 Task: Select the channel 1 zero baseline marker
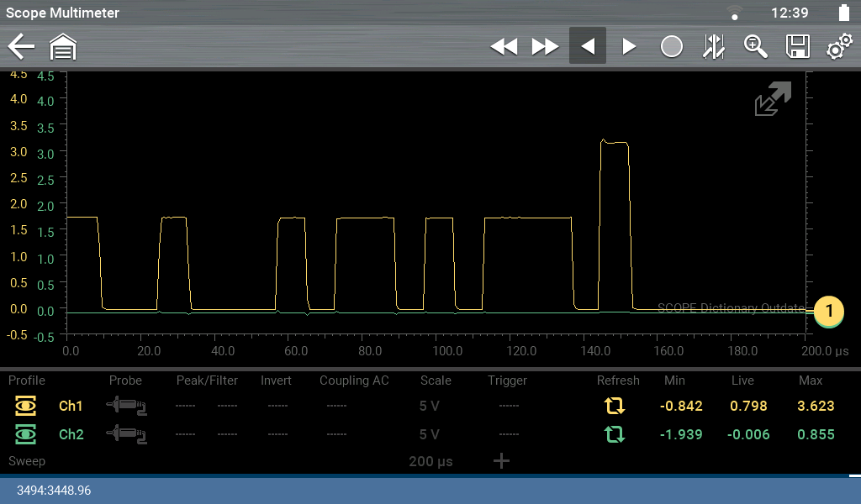pyautogui.click(x=828, y=311)
